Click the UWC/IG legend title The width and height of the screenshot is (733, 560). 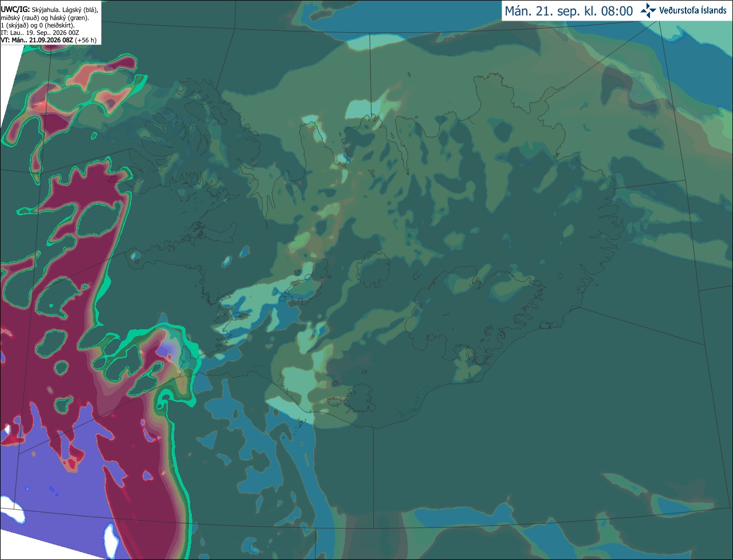tap(14, 9)
